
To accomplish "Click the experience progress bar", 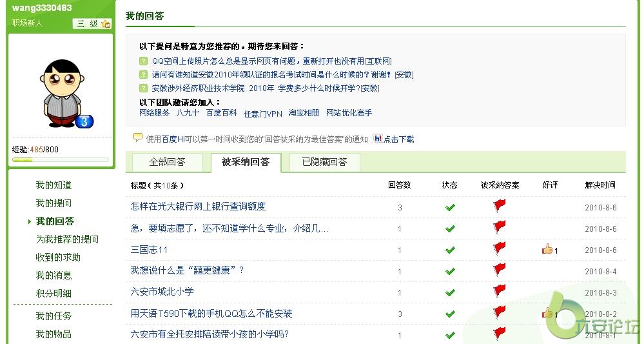I will click(61, 160).
